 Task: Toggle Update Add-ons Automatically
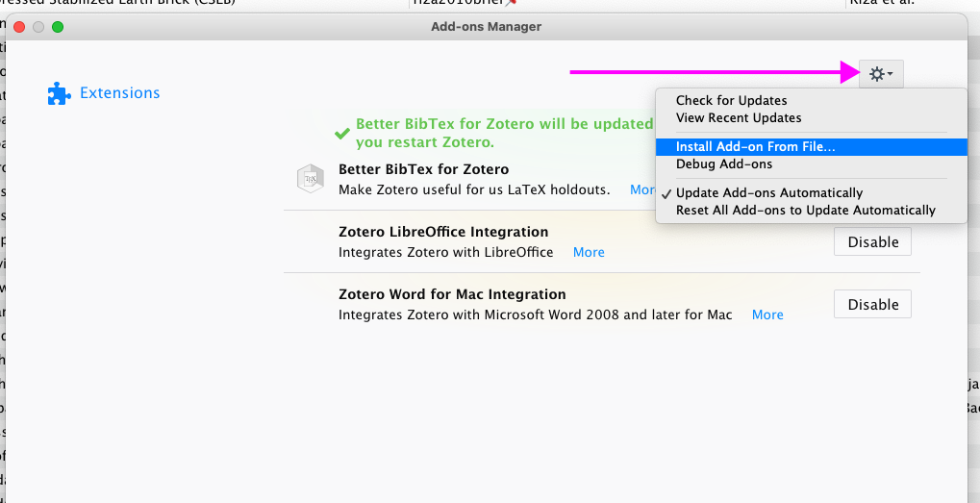[768, 192]
